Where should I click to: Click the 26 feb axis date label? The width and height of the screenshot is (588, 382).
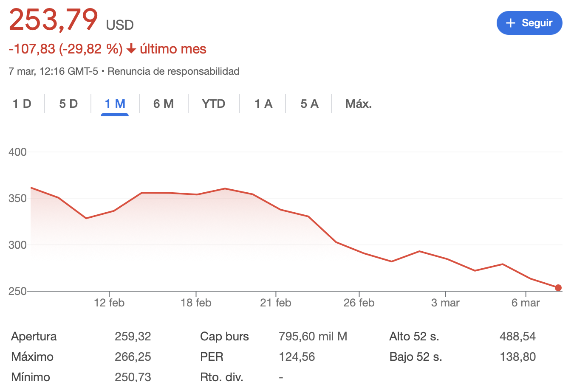point(359,303)
